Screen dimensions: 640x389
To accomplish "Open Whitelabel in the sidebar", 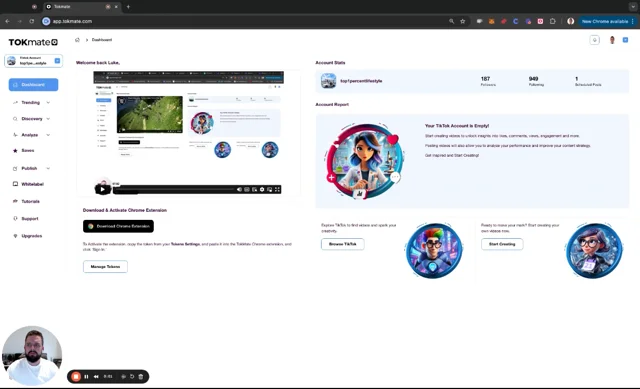I will click(28, 184).
